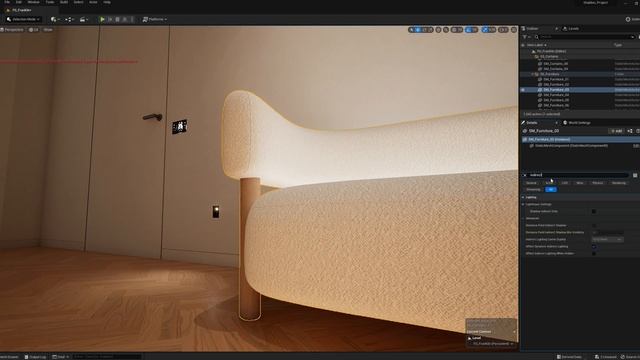Open the Lit view mode dropdown

point(33,30)
